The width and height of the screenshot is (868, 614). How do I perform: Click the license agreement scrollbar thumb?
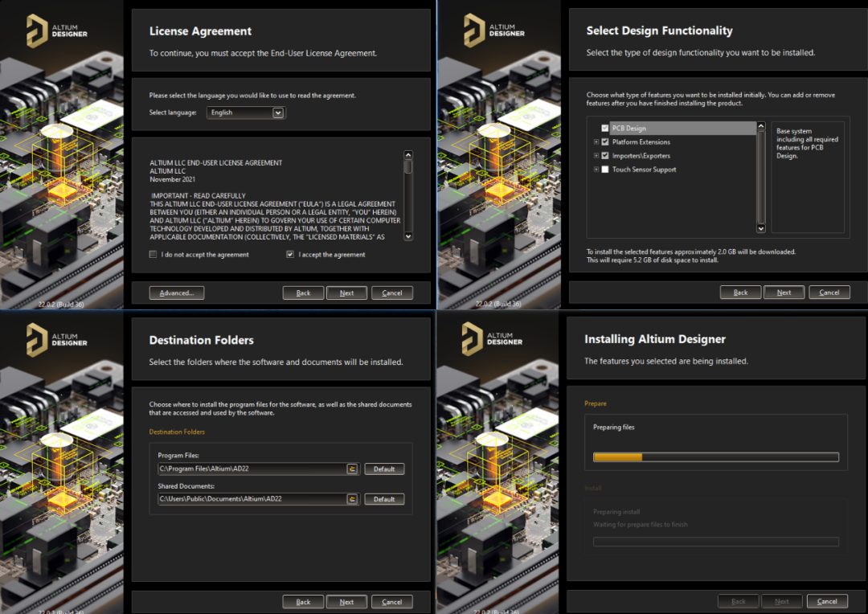[x=408, y=166]
